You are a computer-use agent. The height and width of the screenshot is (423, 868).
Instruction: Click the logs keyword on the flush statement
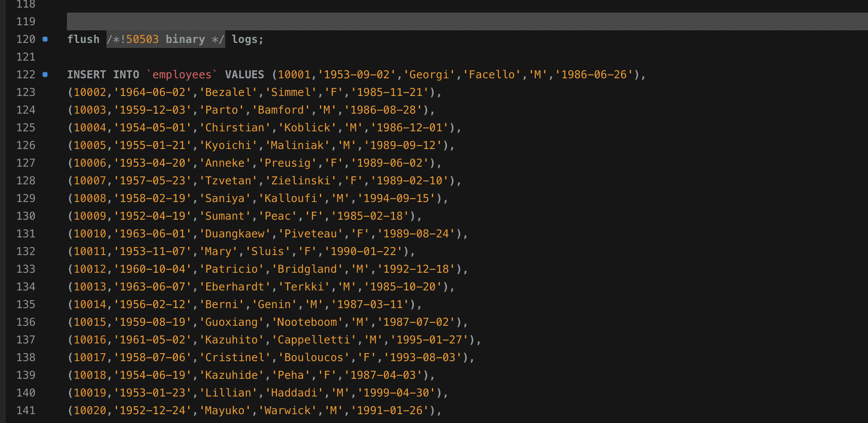[x=246, y=39]
